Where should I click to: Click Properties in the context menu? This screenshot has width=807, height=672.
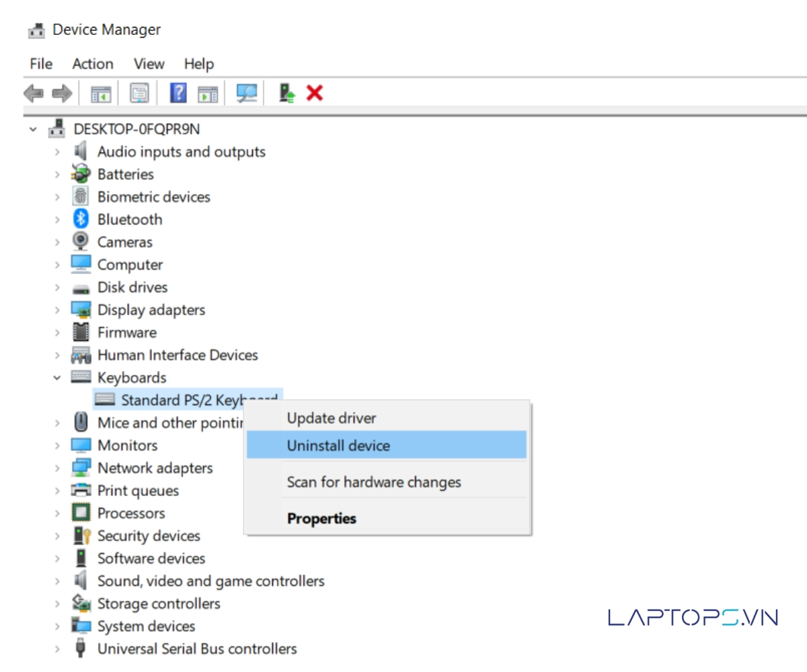pos(321,519)
